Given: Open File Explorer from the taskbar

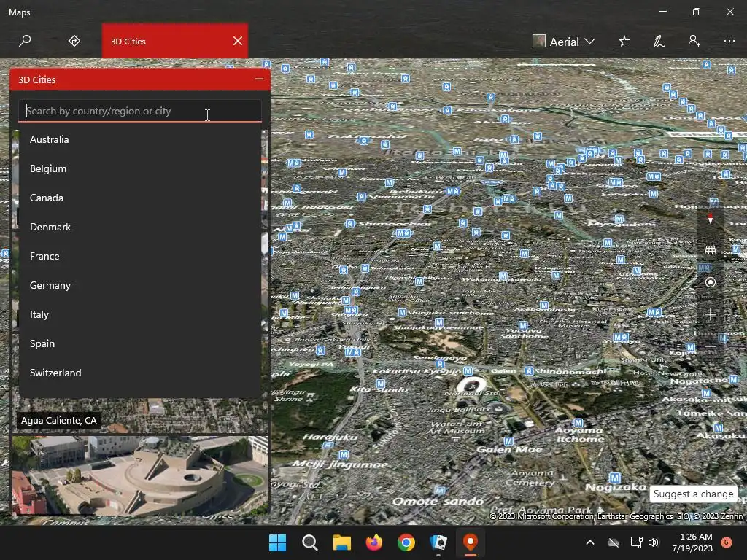Looking at the screenshot, I should pyautogui.click(x=341, y=542).
